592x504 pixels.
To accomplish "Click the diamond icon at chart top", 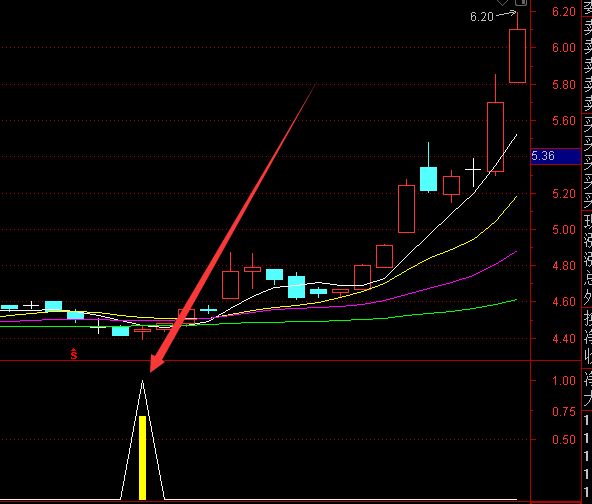I will (x=503, y=2).
